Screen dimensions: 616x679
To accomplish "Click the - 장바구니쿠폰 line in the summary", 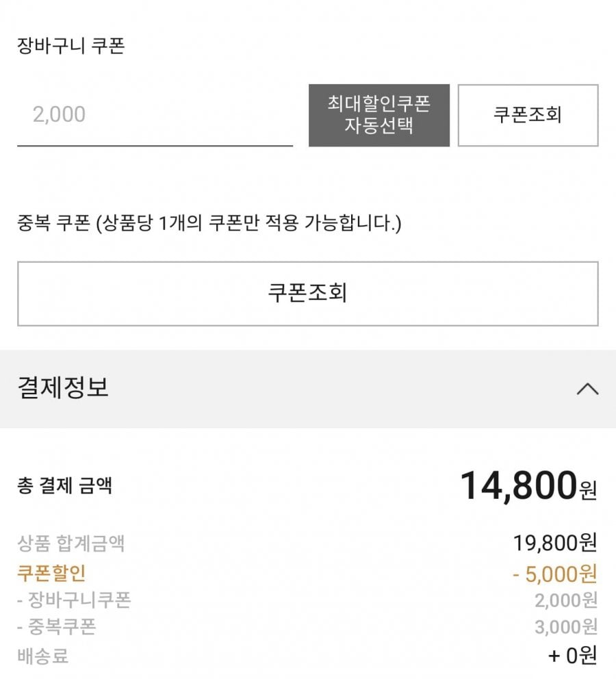I will (74, 601).
